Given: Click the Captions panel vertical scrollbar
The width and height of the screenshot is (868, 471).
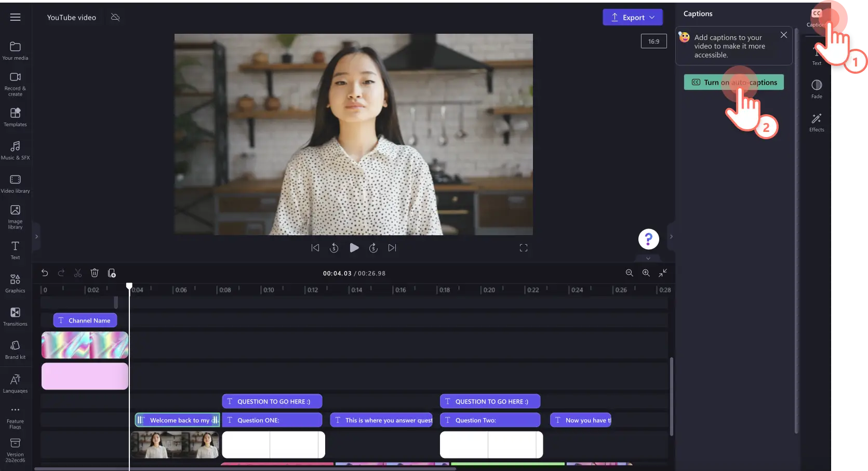Looking at the screenshot, I should (x=796, y=231).
